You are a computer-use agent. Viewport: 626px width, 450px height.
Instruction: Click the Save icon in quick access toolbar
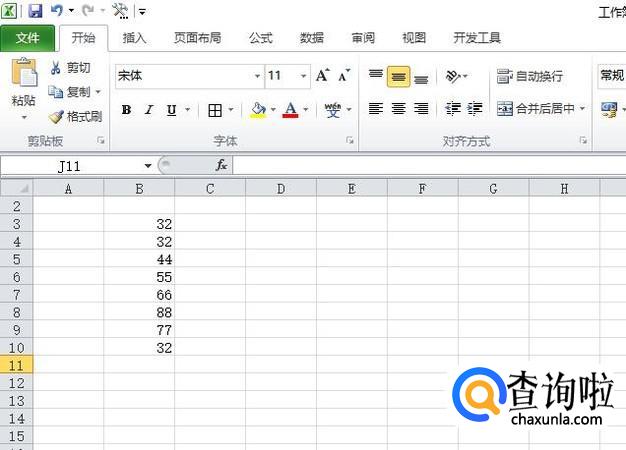(x=35, y=11)
